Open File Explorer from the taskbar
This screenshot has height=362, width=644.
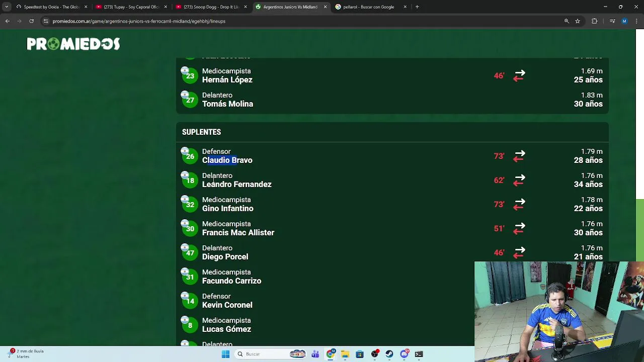pyautogui.click(x=345, y=354)
